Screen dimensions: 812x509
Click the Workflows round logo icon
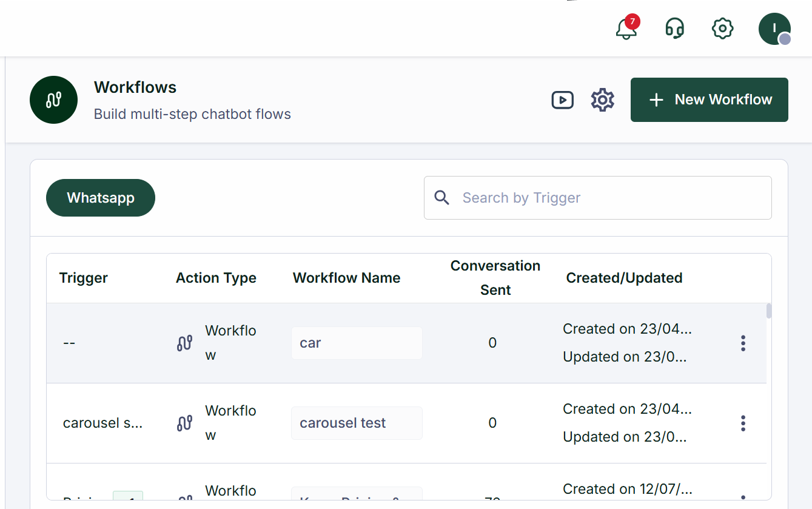click(x=53, y=99)
